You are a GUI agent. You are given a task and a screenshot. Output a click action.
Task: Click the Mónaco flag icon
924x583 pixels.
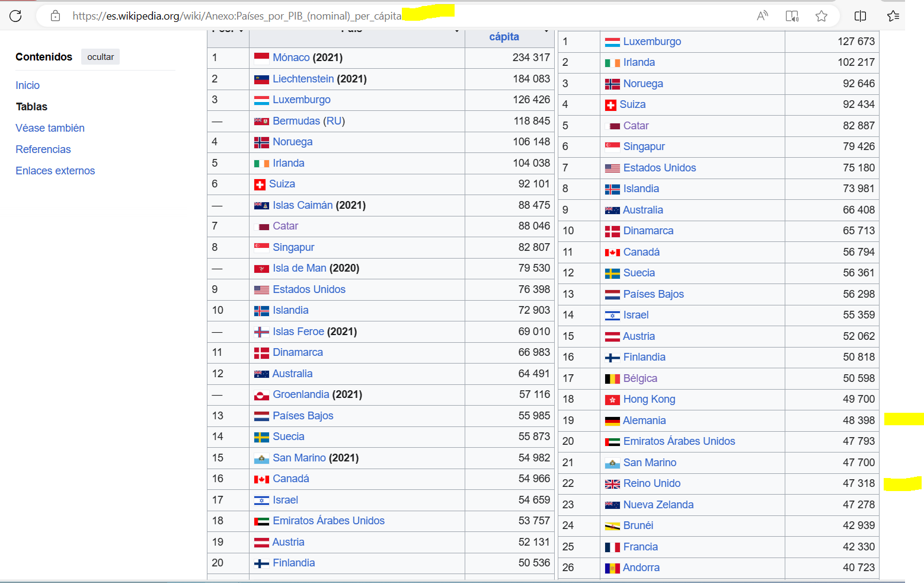pyautogui.click(x=261, y=58)
